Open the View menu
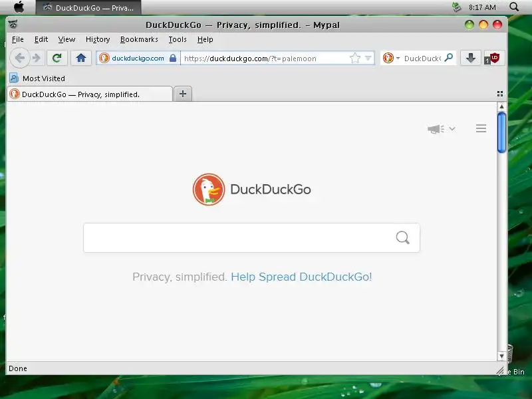Viewport: 532px width, 399px height. tap(66, 39)
